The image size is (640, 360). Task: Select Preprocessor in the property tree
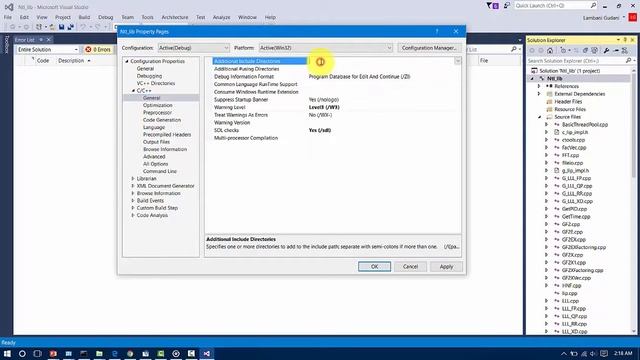tap(157, 113)
